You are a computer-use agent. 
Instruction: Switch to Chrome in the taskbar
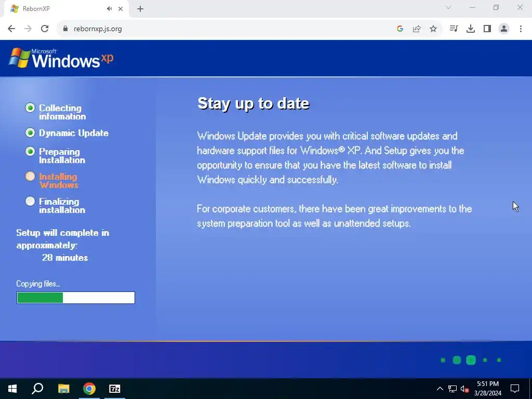click(89, 389)
